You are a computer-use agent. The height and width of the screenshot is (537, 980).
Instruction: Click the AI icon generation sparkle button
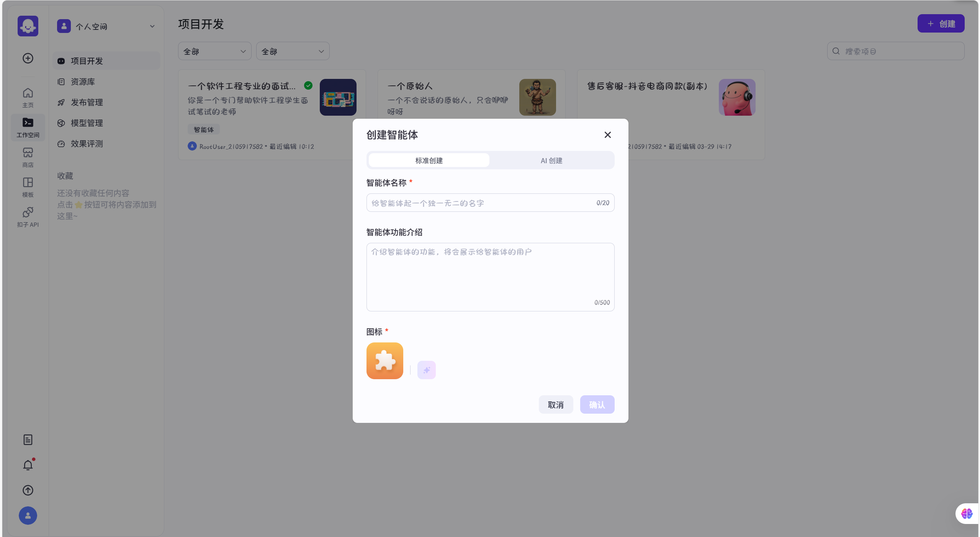coord(426,370)
